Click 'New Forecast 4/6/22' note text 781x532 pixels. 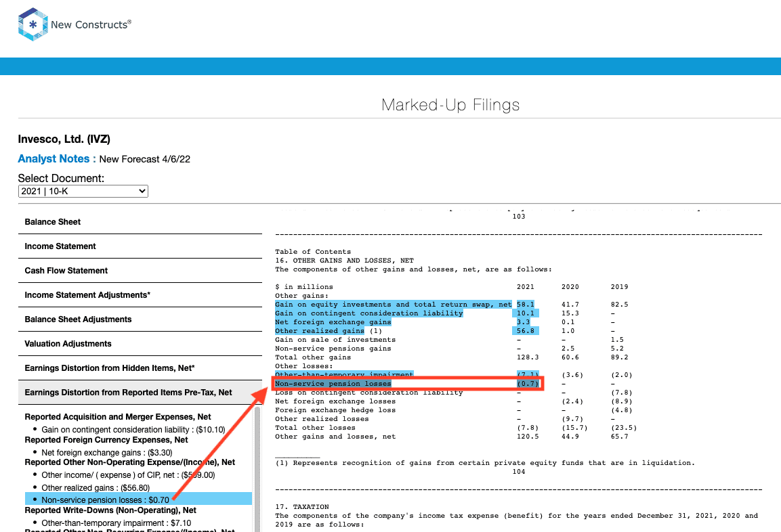tap(144, 159)
